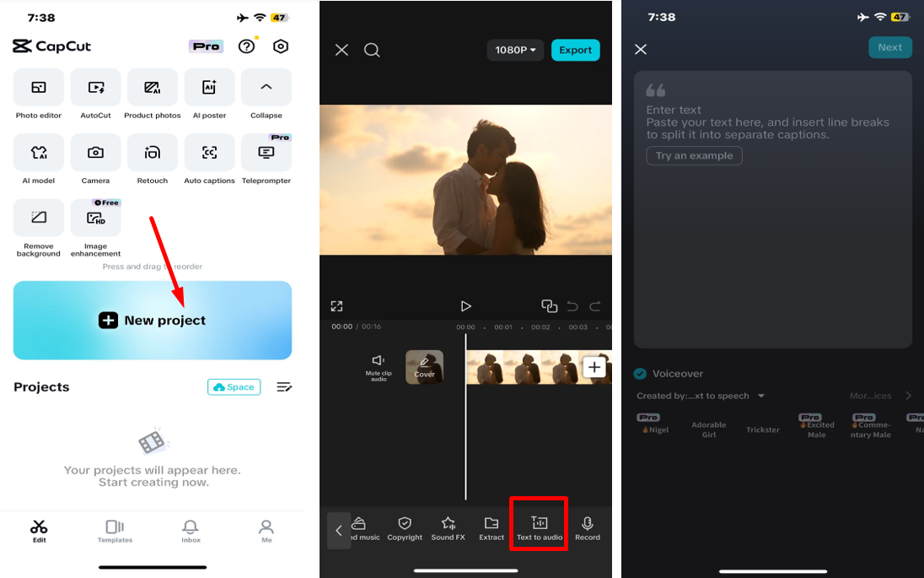Open the Photo editor tool
The height and width of the screenshot is (578, 924).
click(x=38, y=88)
